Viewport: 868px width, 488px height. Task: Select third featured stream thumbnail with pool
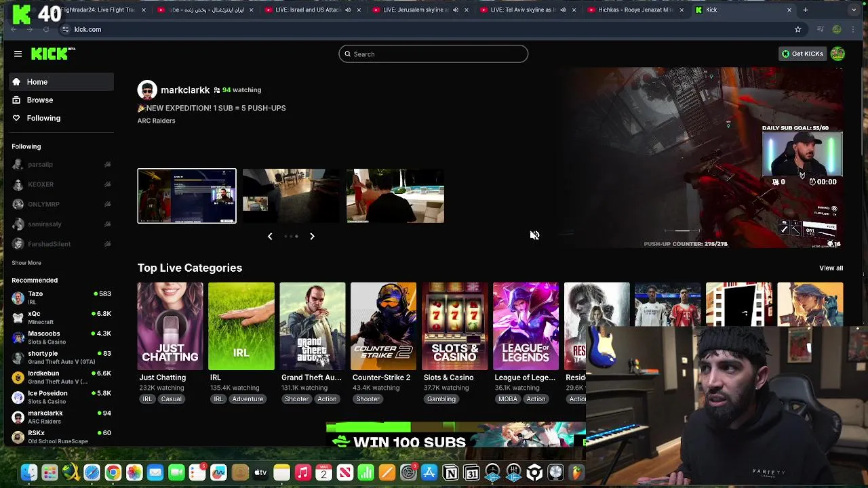tap(395, 196)
